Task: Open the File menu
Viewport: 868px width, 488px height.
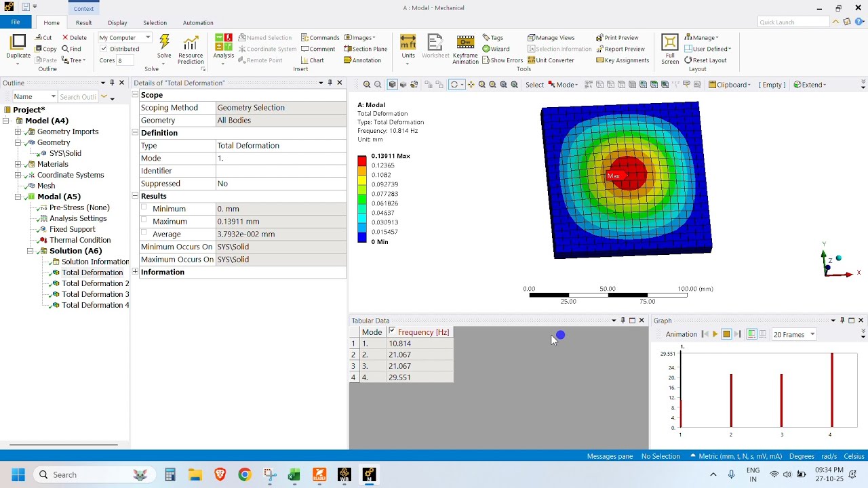Action: click(x=15, y=22)
